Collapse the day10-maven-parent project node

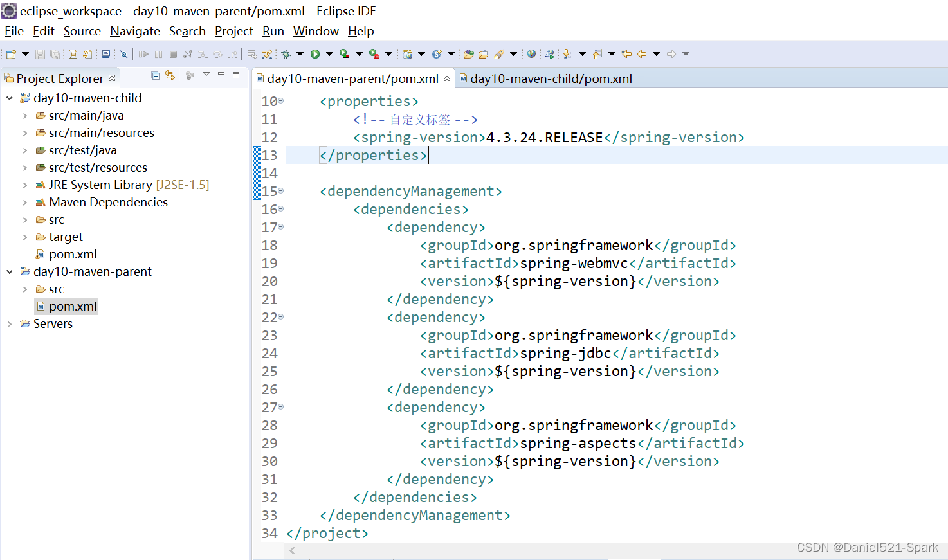(10, 272)
